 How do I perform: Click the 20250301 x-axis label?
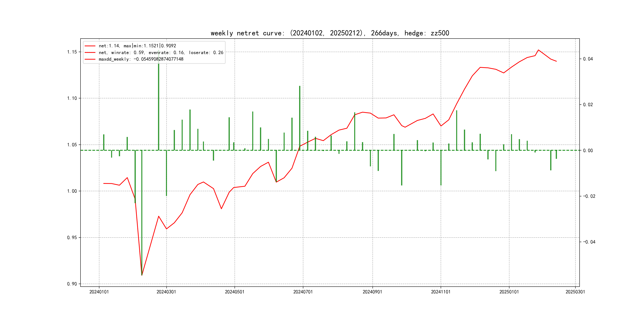pos(575,292)
